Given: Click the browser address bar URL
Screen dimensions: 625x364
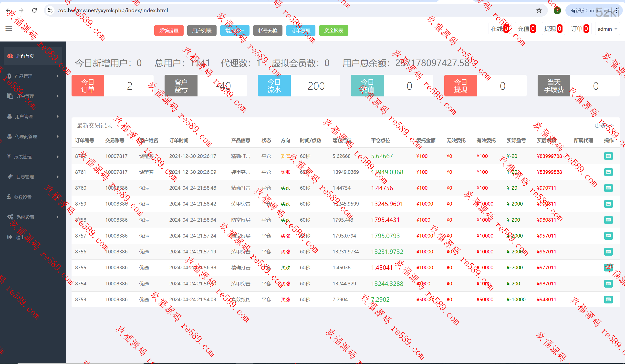Looking at the screenshot, I should 113,10.
